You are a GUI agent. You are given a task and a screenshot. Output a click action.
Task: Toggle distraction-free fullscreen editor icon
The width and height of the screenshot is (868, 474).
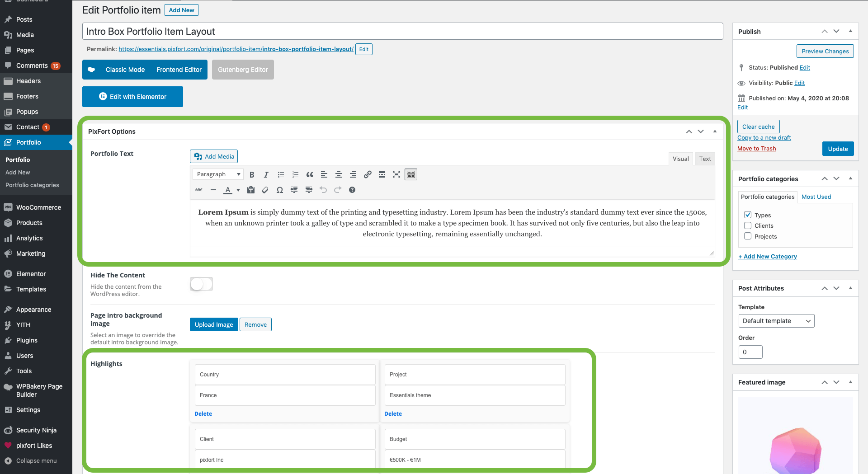[396, 174]
